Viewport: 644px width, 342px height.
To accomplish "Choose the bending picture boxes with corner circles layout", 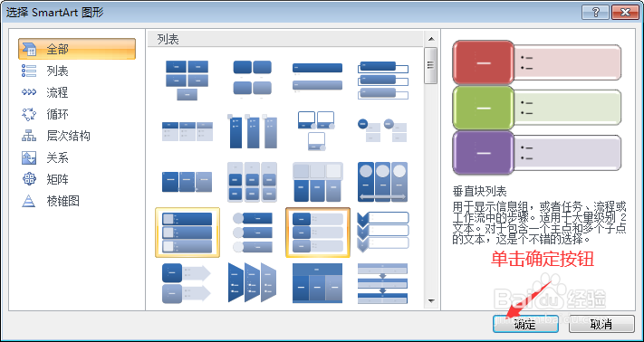I will (317, 131).
